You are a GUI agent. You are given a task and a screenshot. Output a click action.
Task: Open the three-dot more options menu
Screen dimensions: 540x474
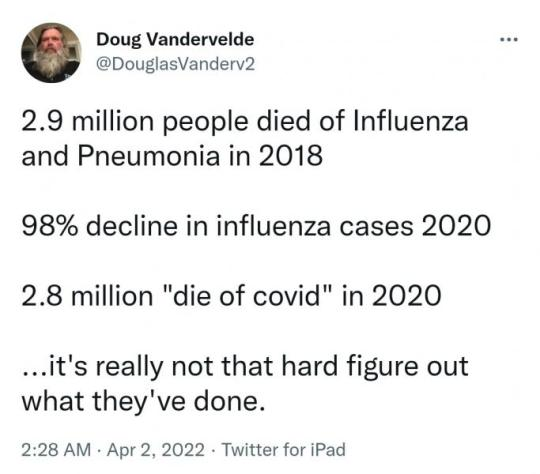(x=509, y=40)
